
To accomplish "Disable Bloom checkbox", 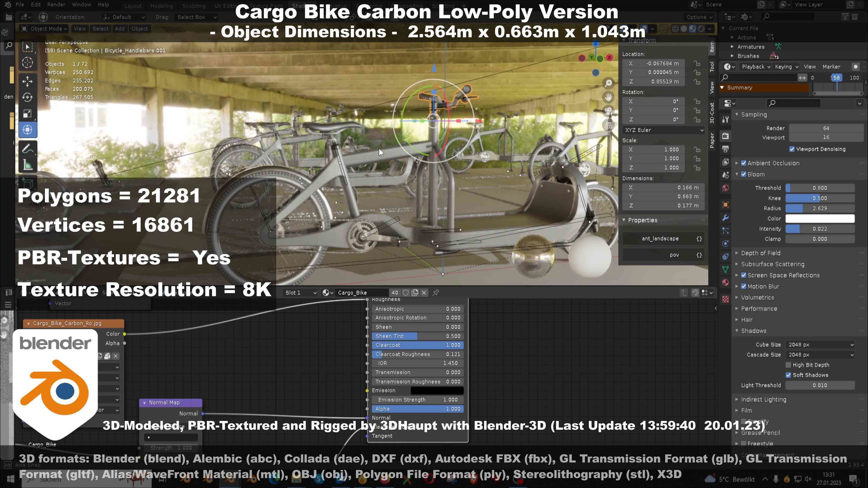I will coord(744,174).
